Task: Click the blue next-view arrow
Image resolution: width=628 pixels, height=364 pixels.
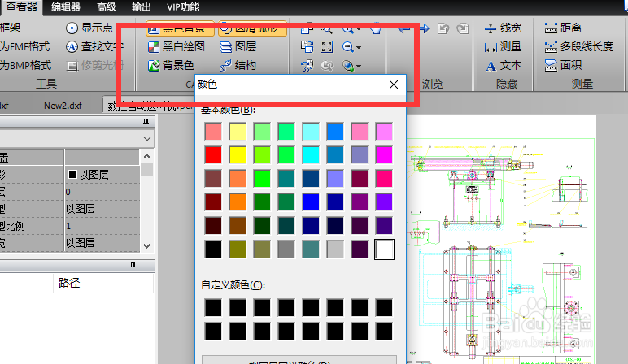Action: coord(424,28)
